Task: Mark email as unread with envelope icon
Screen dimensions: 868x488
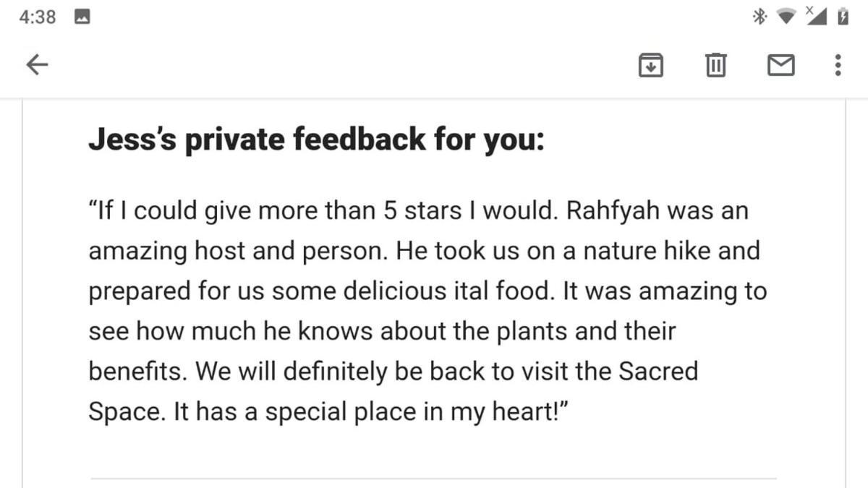Action: (780, 65)
